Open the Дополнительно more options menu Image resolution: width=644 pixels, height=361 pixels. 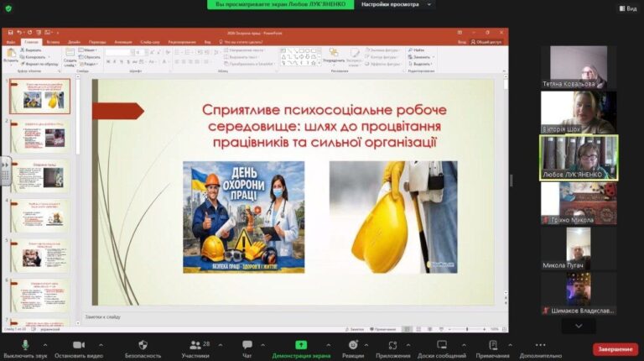[541, 345]
